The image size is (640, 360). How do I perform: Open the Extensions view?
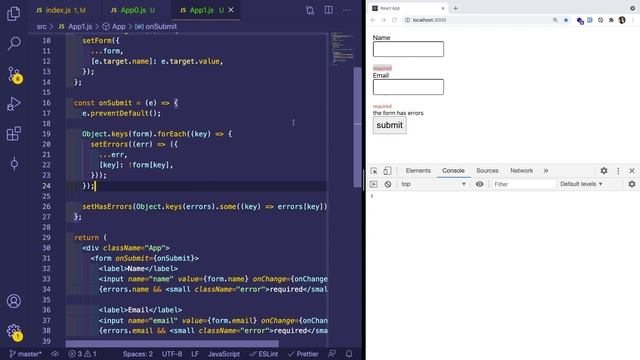[x=13, y=133]
